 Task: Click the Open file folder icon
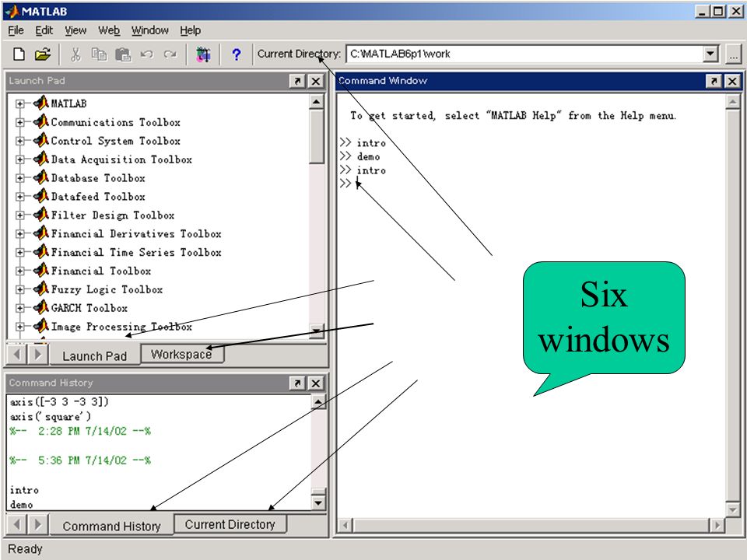(43, 54)
